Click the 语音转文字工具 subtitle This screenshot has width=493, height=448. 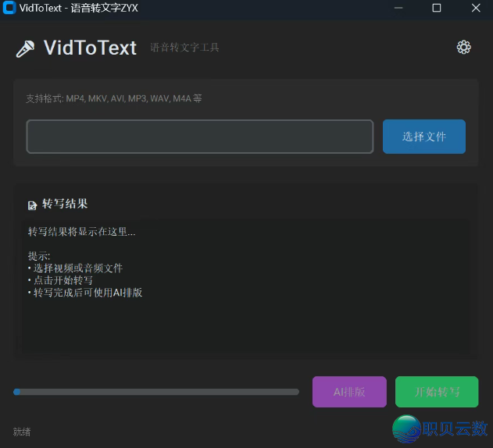click(x=184, y=48)
